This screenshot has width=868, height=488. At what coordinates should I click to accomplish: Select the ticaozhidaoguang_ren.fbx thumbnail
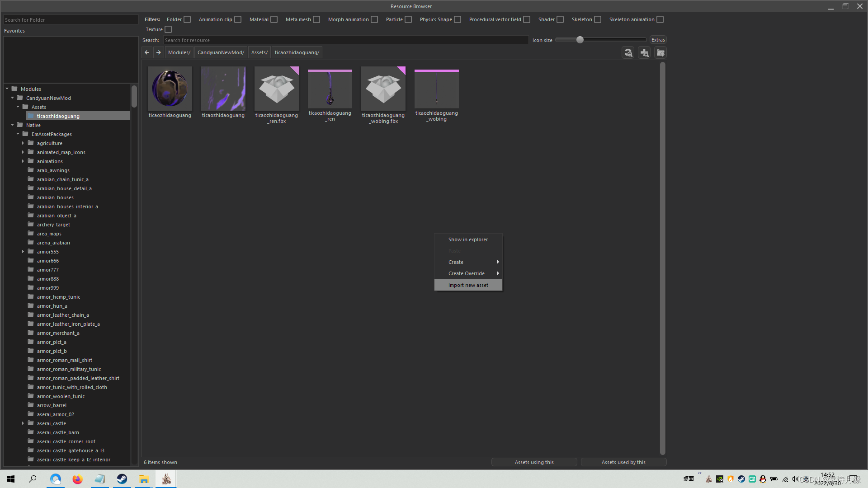click(276, 89)
